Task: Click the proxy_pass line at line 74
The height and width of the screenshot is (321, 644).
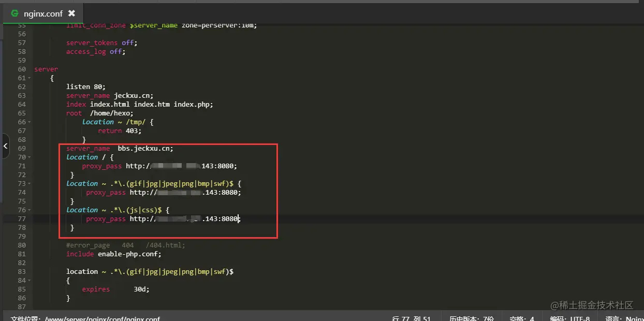Action: (164, 193)
